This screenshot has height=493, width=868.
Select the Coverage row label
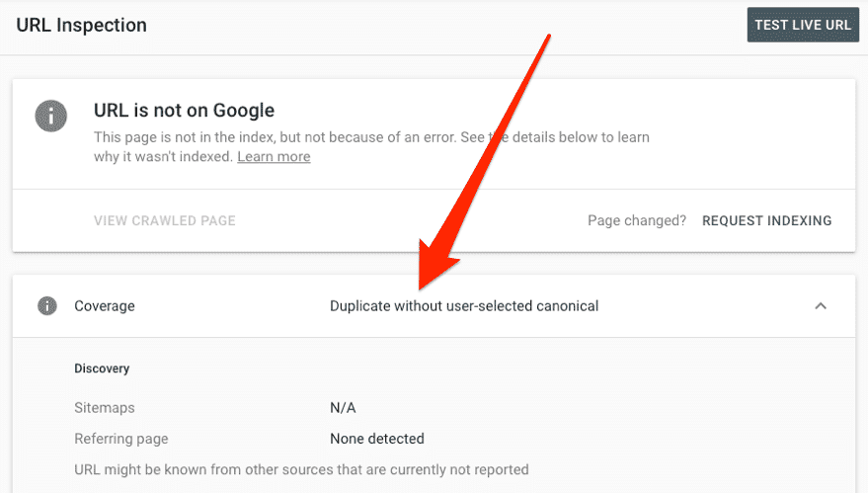pos(105,306)
